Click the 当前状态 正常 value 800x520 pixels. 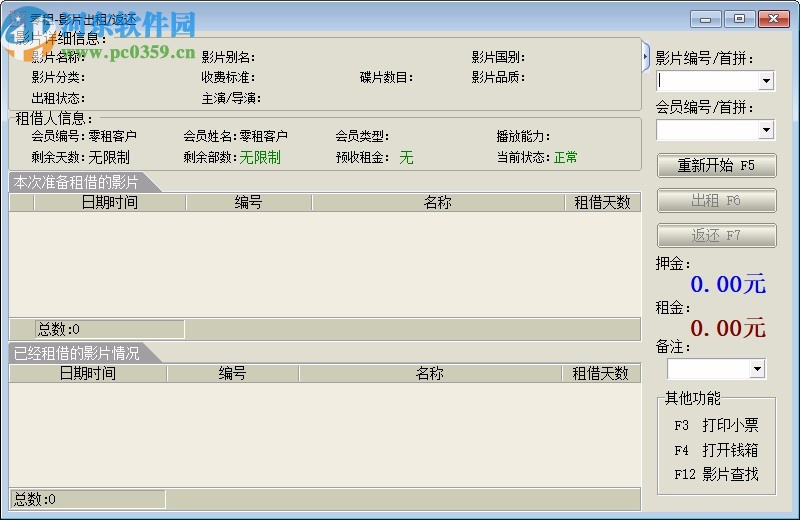[x=565, y=157]
